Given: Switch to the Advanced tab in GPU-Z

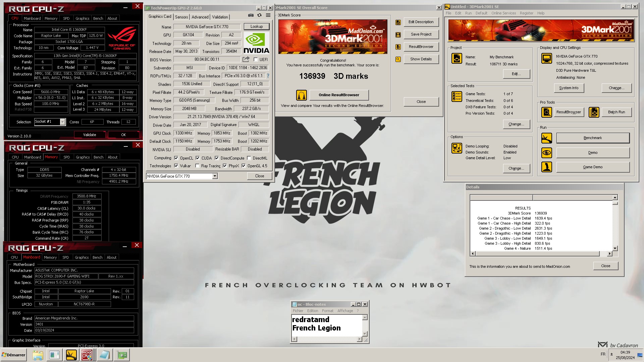Looking at the screenshot, I should pyautogui.click(x=200, y=17).
